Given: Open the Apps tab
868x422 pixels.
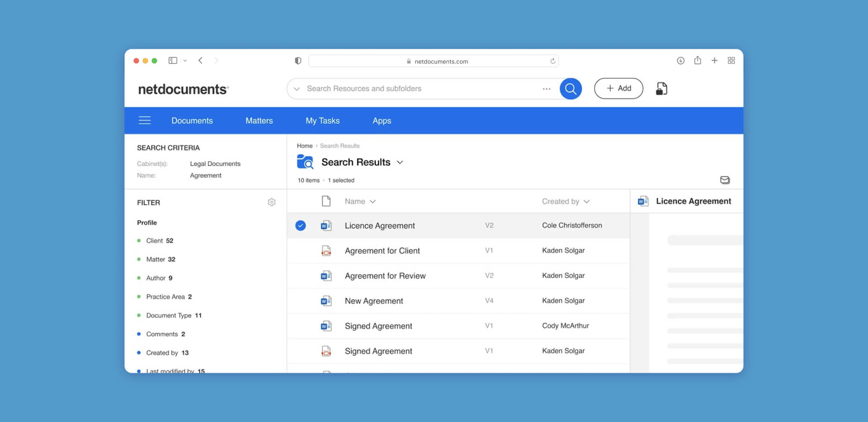Looking at the screenshot, I should [x=382, y=121].
